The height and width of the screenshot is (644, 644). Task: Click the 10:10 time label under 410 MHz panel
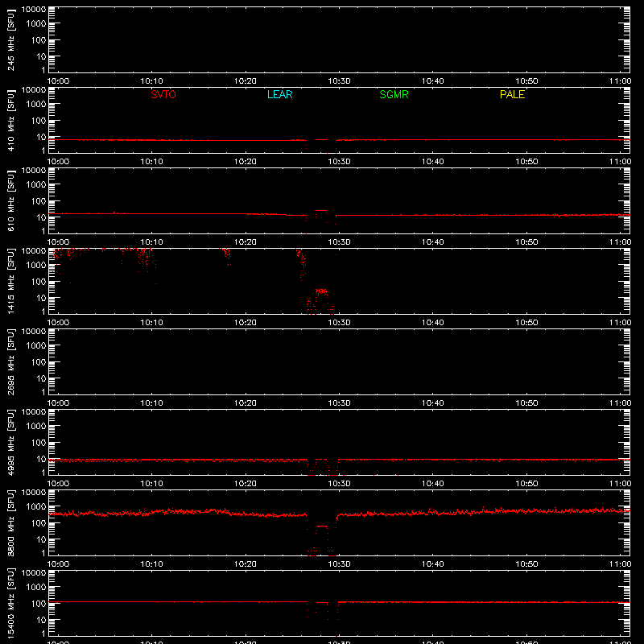coord(152,162)
